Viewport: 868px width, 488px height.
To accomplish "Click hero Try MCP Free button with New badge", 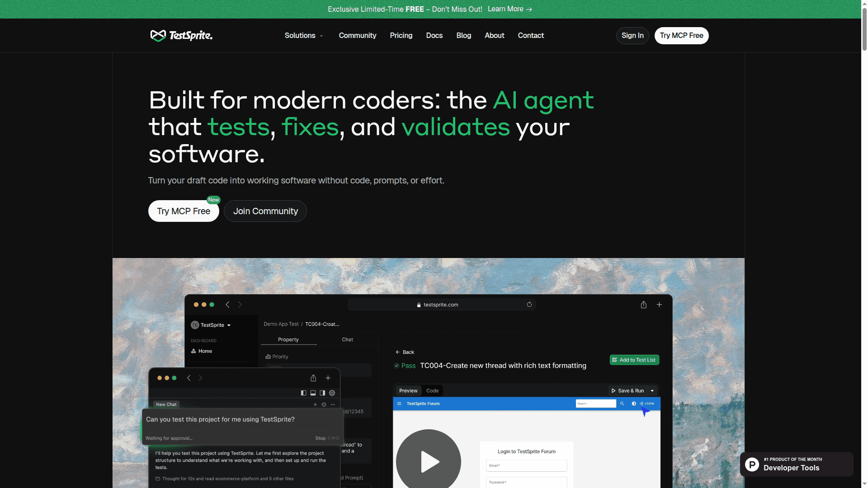I will pyautogui.click(x=184, y=211).
